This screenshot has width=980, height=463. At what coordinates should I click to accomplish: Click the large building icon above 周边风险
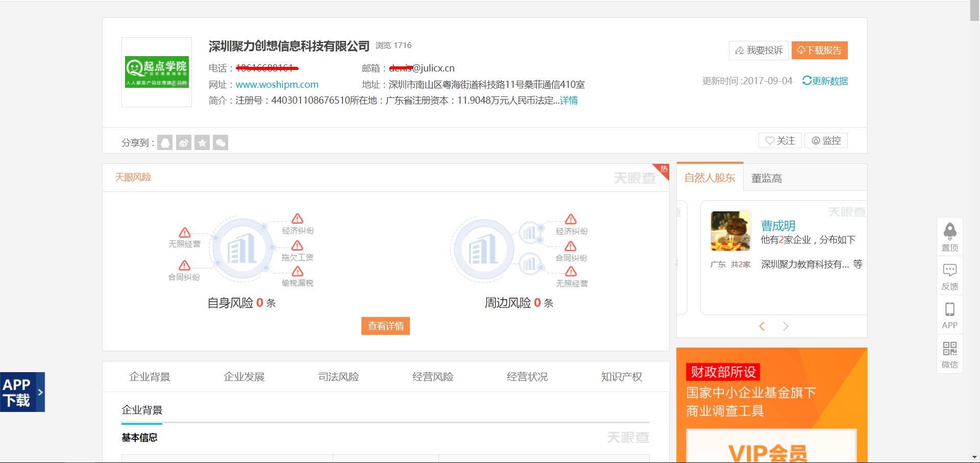(483, 249)
